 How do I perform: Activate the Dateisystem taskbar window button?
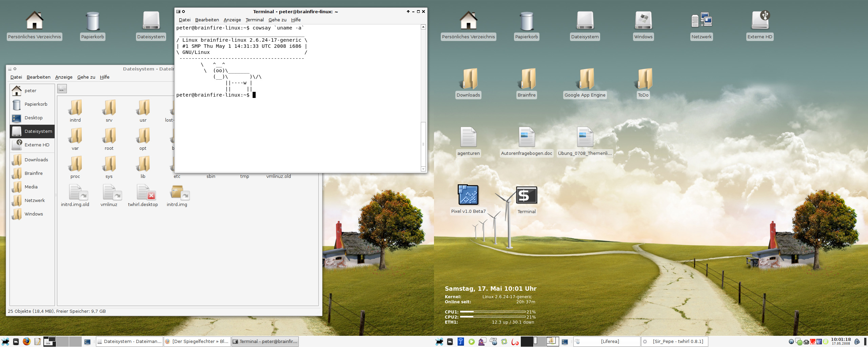click(129, 342)
